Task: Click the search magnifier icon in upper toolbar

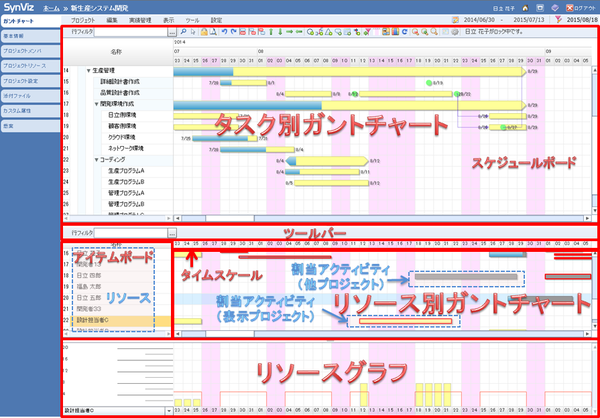Action: pos(183,32)
